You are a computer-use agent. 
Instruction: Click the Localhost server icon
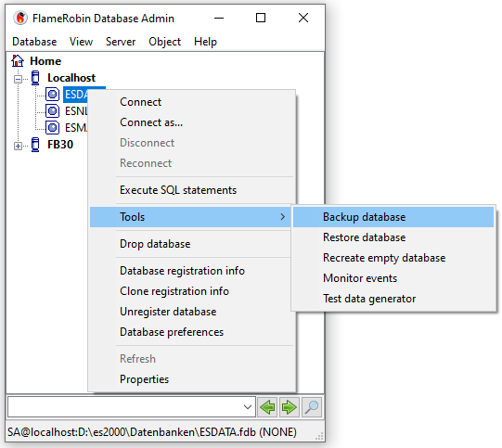tap(35, 78)
